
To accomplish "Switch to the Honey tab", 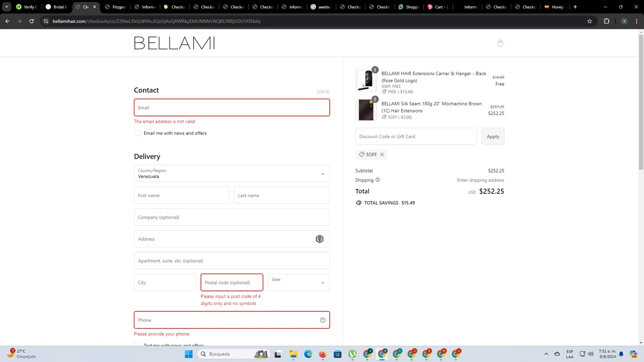I will click(555, 7).
